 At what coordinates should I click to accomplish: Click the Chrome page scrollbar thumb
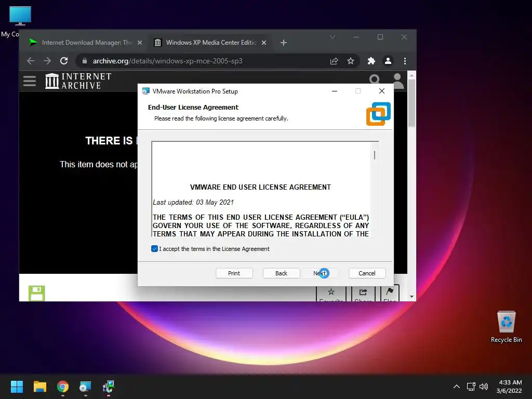[x=411, y=103]
